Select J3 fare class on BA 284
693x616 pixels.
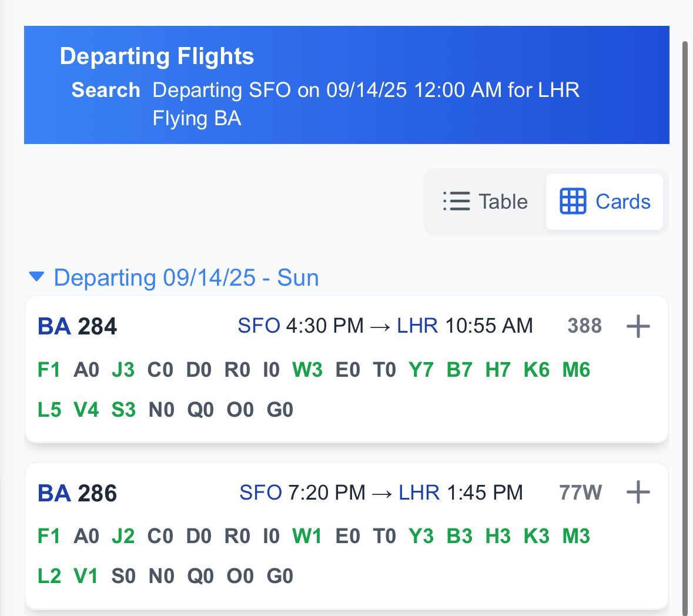point(123,370)
